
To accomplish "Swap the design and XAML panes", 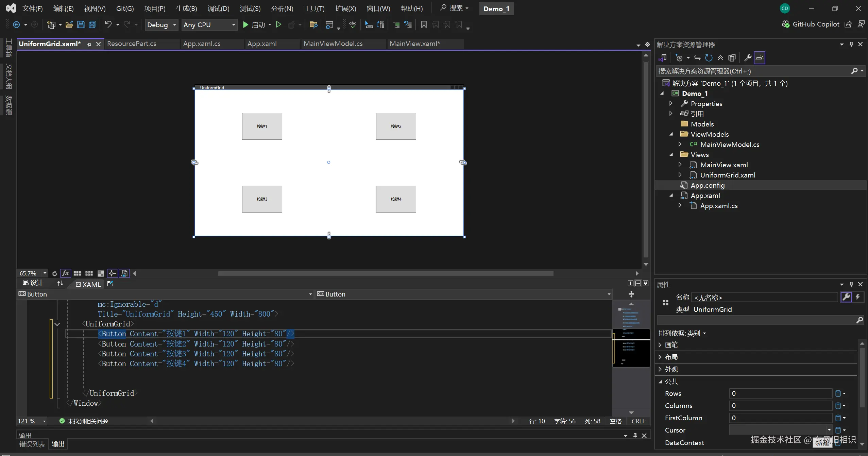I will point(60,284).
